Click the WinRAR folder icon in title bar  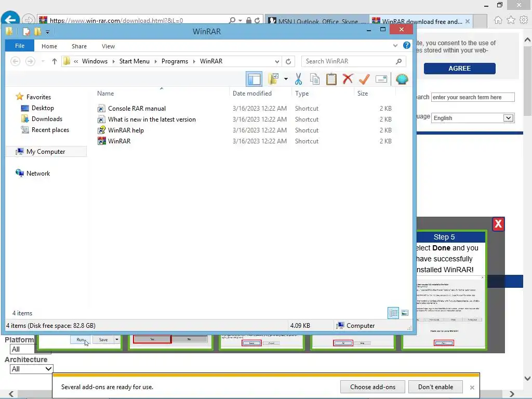[9, 32]
